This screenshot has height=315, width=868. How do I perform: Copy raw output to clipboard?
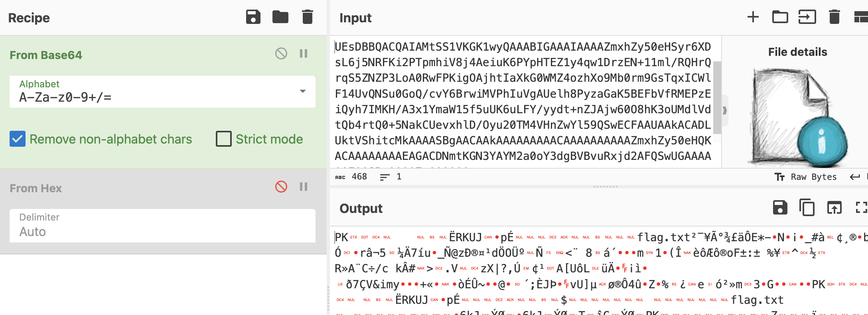807,208
